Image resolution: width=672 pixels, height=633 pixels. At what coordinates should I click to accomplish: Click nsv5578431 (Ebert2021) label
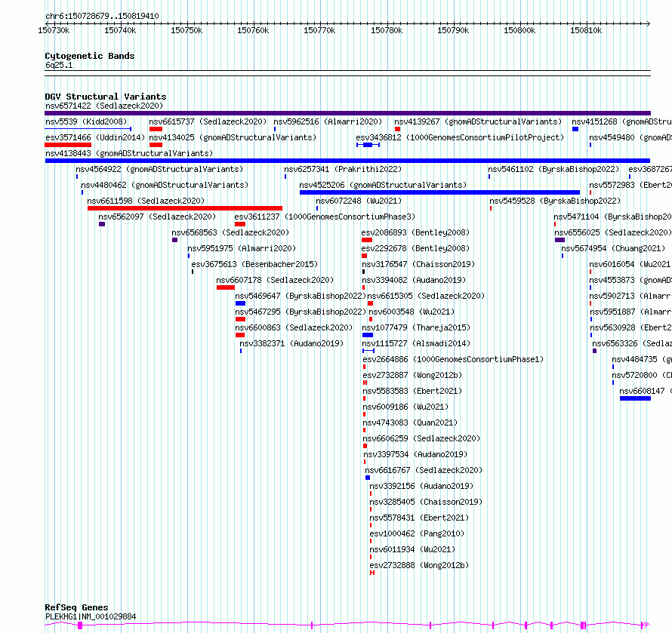(x=419, y=518)
